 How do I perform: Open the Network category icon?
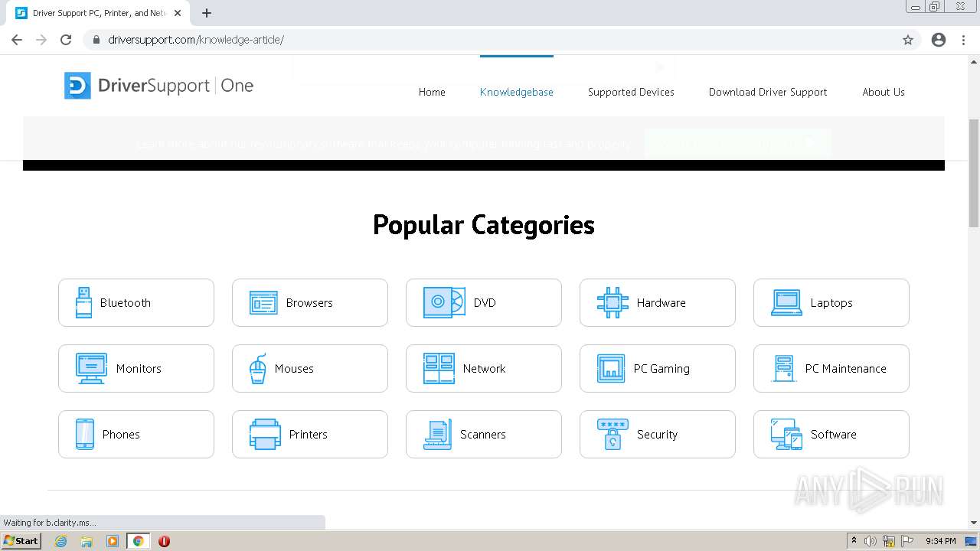(x=439, y=368)
